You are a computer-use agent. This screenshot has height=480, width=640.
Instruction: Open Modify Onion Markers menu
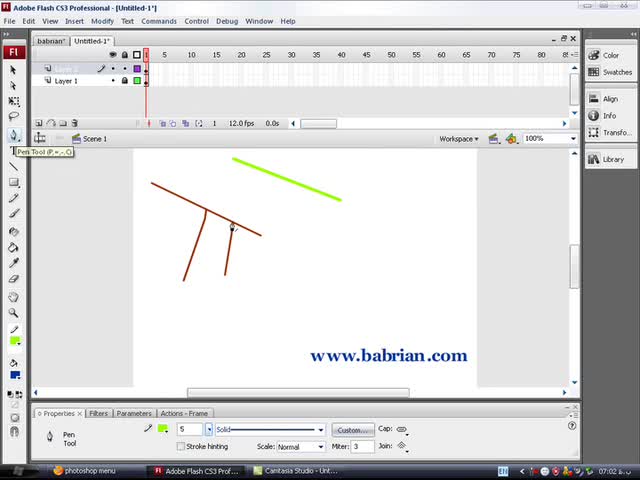199,123
